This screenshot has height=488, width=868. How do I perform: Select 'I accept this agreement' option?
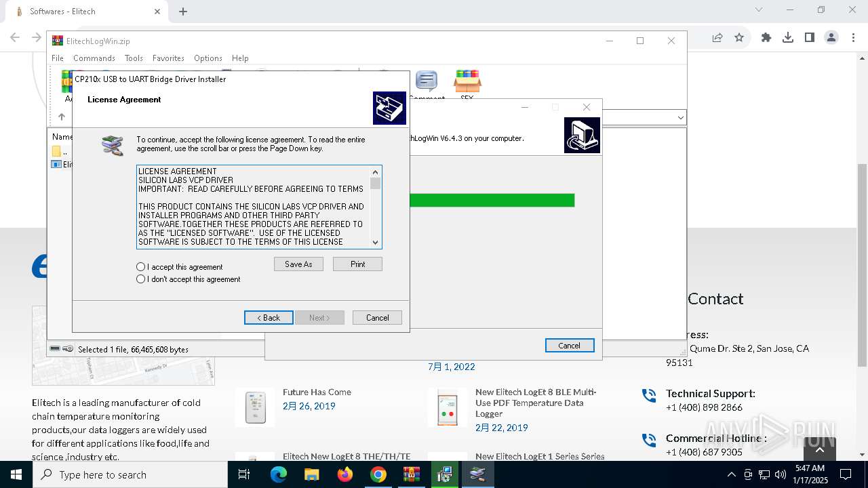pos(180,267)
